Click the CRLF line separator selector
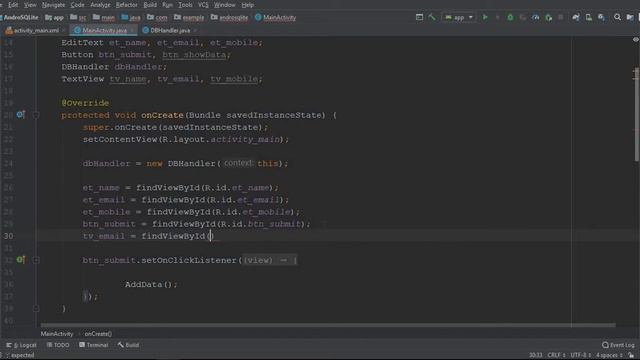 [556, 355]
